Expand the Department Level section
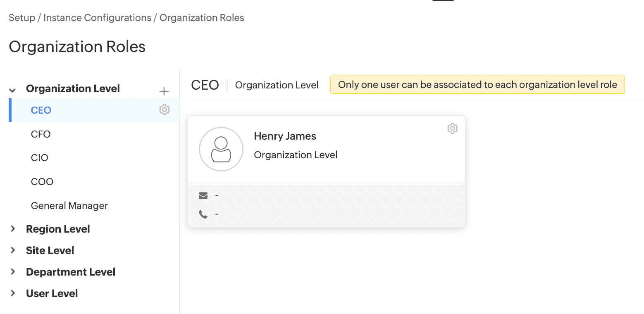This screenshot has width=644, height=314. click(x=13, y=272)
